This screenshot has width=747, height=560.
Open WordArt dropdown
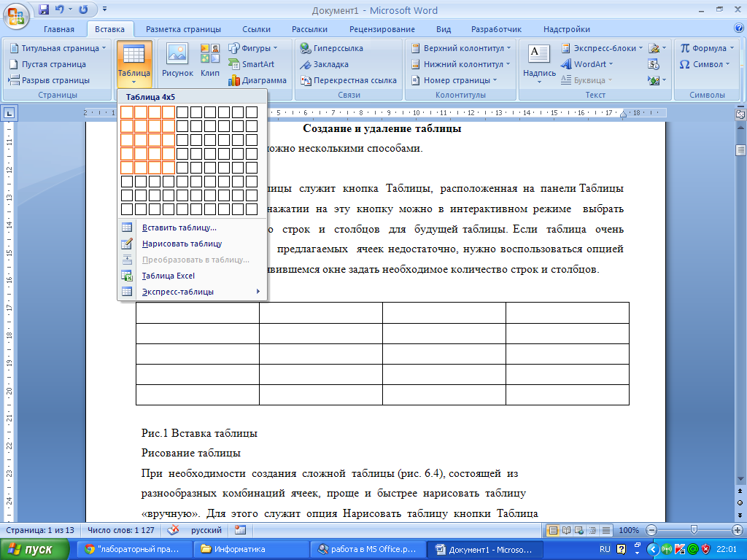[x=587, y=64]
